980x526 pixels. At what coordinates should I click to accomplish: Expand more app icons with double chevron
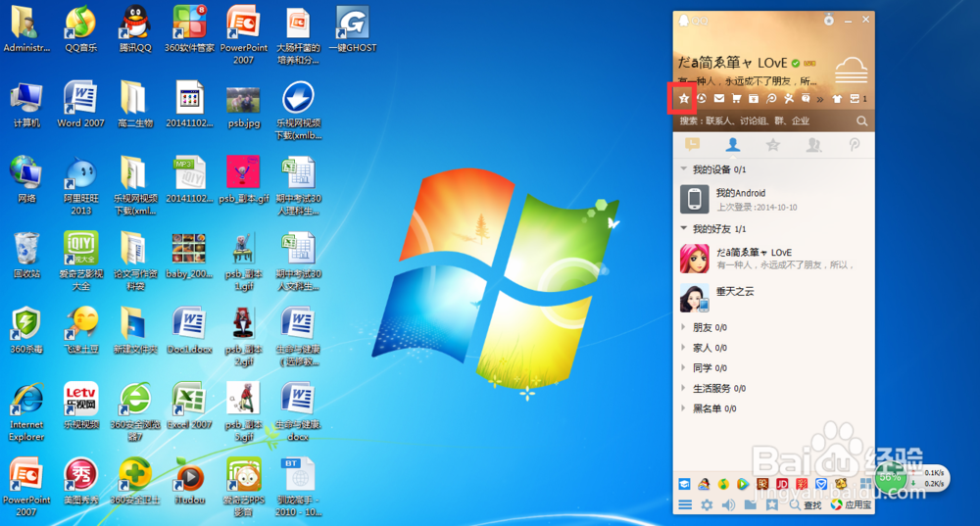tap(820, 99)
